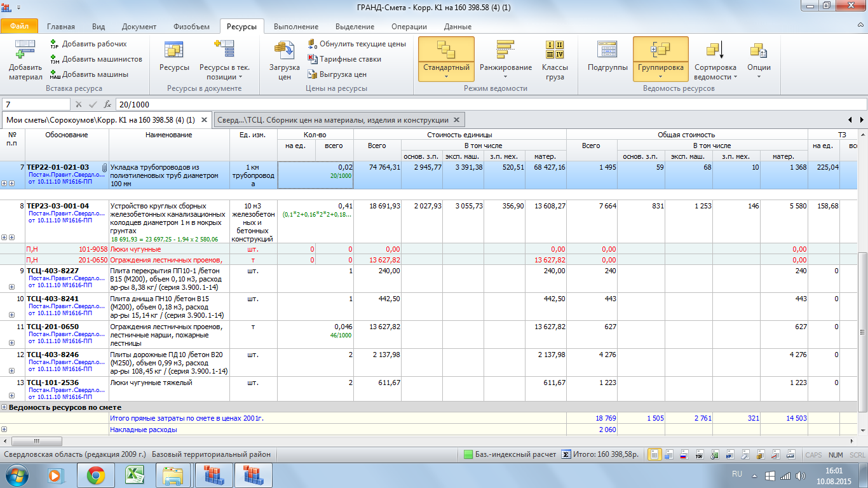Click the Σ sum icon in status bar

(566, 454)
